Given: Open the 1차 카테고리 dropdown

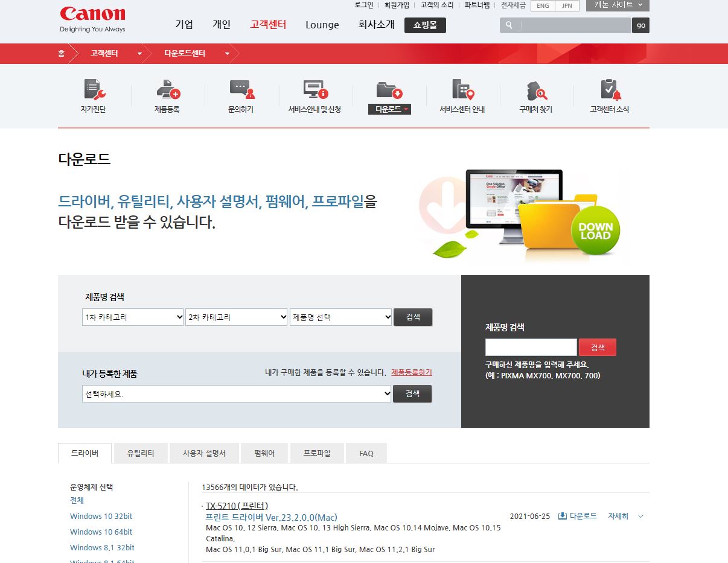Looking at the screenshot, I should [x=133, y=317].
